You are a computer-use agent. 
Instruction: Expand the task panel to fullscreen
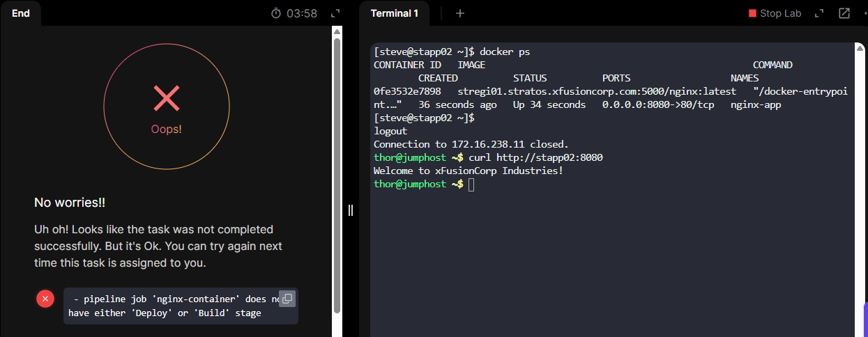coord(335,13)
